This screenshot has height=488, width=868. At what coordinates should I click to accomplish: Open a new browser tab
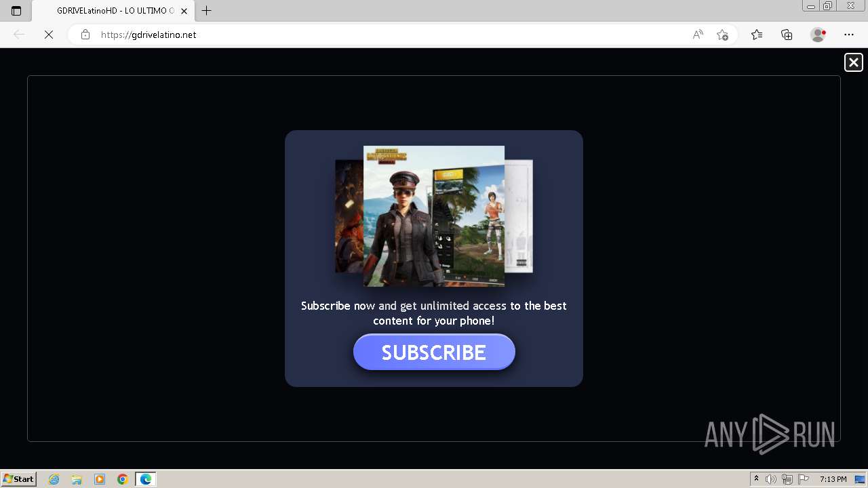coord(207,11)
